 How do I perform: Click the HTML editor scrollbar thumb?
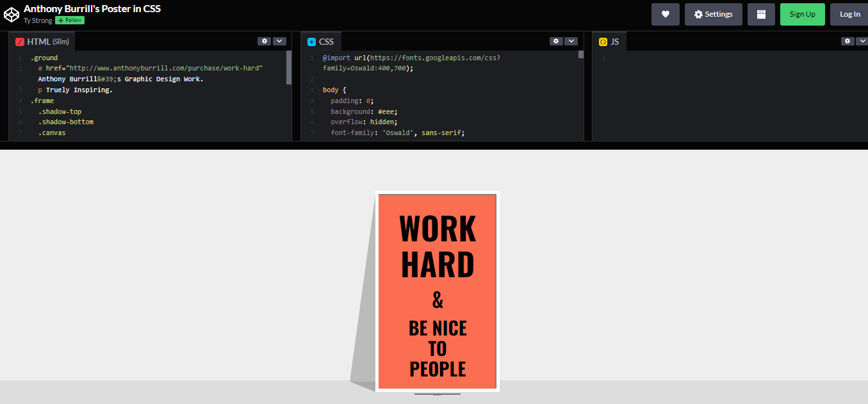pos(289,68)
